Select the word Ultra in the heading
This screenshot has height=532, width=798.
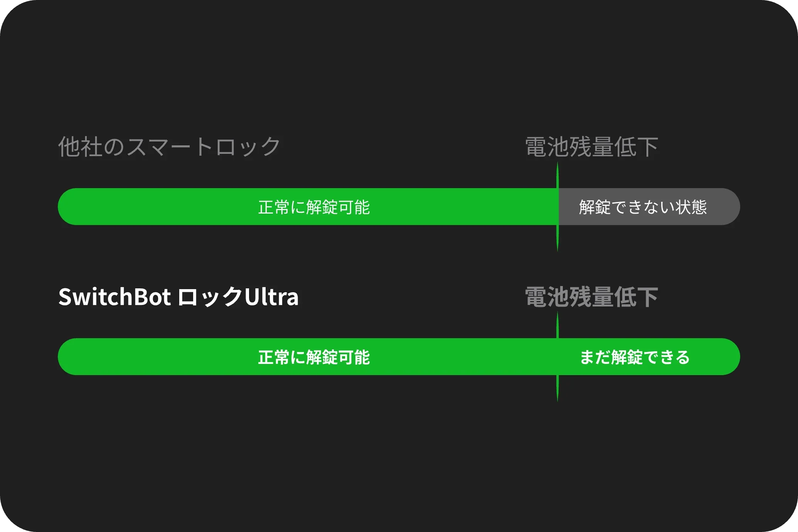pos(271,297)
